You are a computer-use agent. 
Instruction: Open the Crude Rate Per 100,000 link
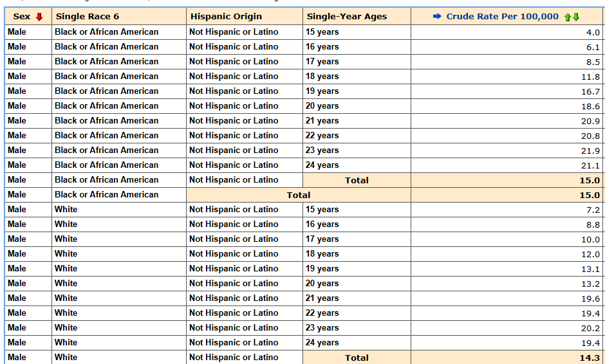point(503,17)
